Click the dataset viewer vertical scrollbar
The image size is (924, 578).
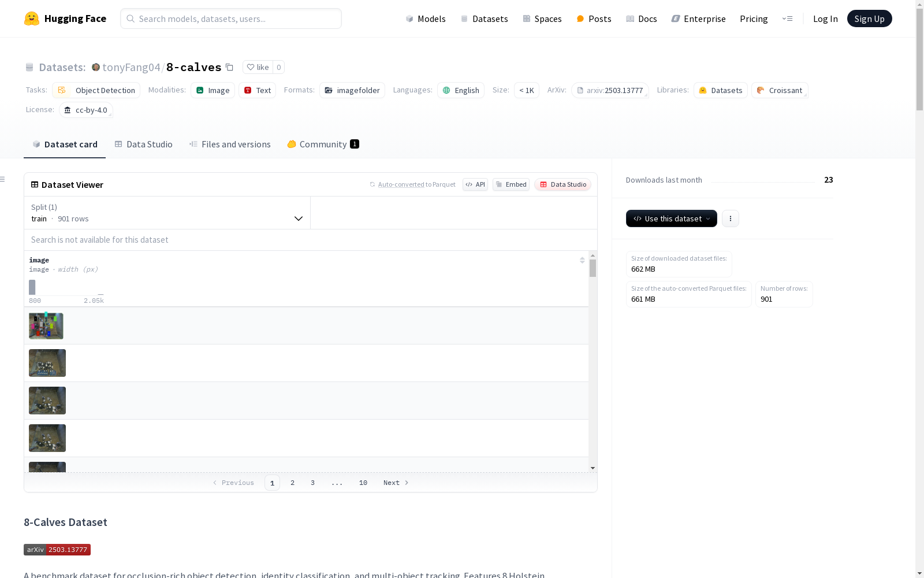(x=593, y=268)
